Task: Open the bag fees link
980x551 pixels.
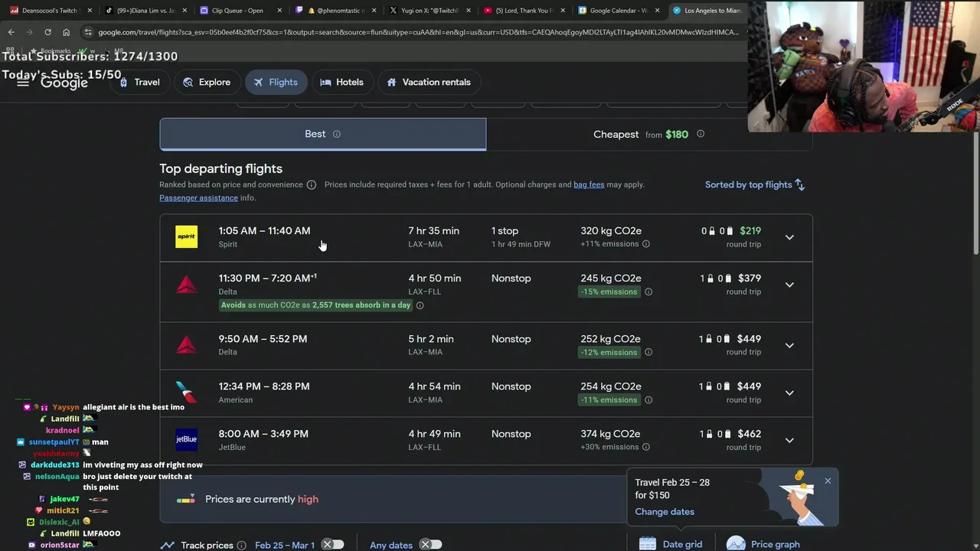Action: [589, 184]
